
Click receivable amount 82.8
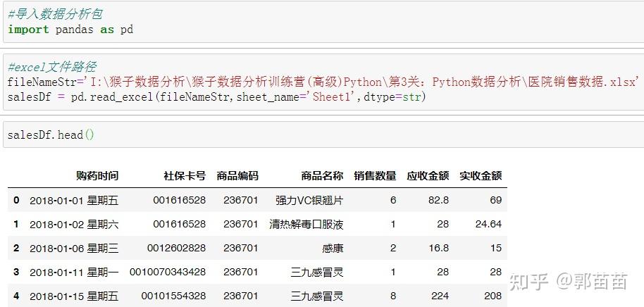tap(438, 200)
